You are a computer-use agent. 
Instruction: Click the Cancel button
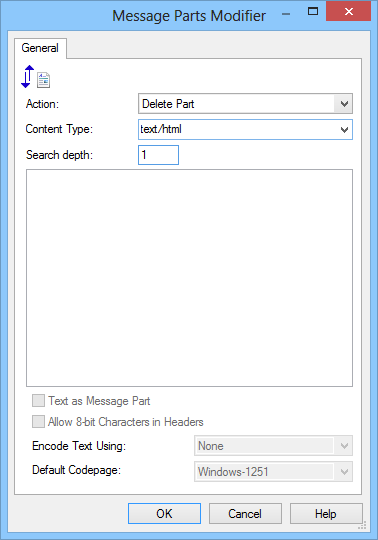(x=245, y=513)
